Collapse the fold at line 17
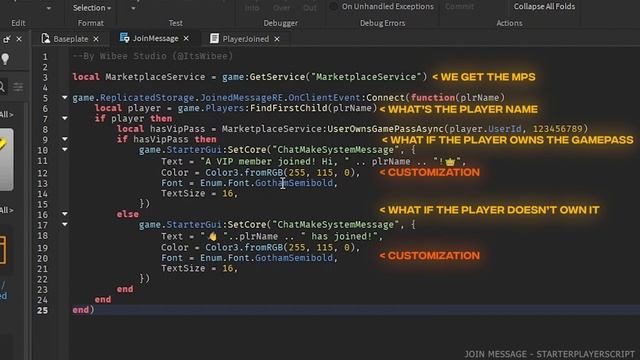The width and height of the screenshot is (640, 360). coord(64,224)
